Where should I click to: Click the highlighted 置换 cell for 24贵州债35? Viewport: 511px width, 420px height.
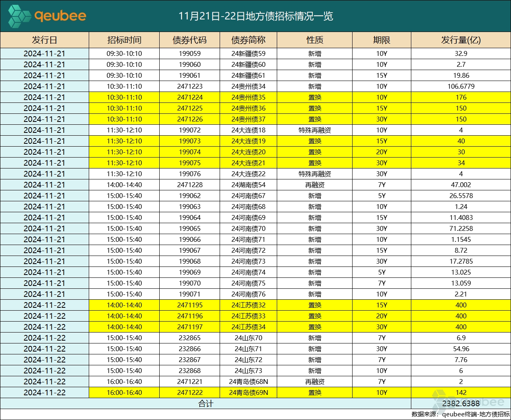(x=315, y=97)
